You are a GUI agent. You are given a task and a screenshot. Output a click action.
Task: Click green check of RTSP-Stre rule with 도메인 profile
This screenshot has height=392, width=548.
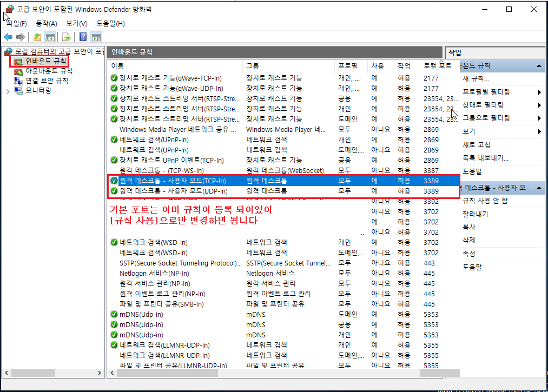114,119
